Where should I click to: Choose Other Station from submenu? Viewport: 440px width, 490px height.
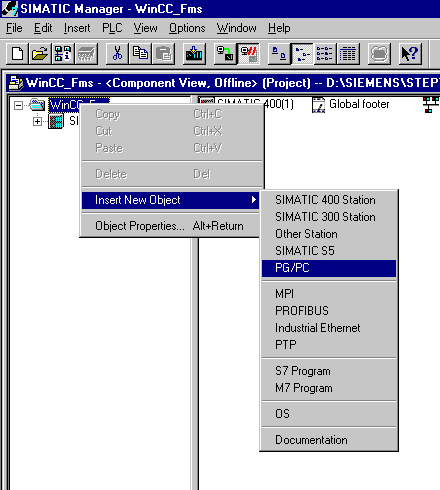(x=329, y=234)
